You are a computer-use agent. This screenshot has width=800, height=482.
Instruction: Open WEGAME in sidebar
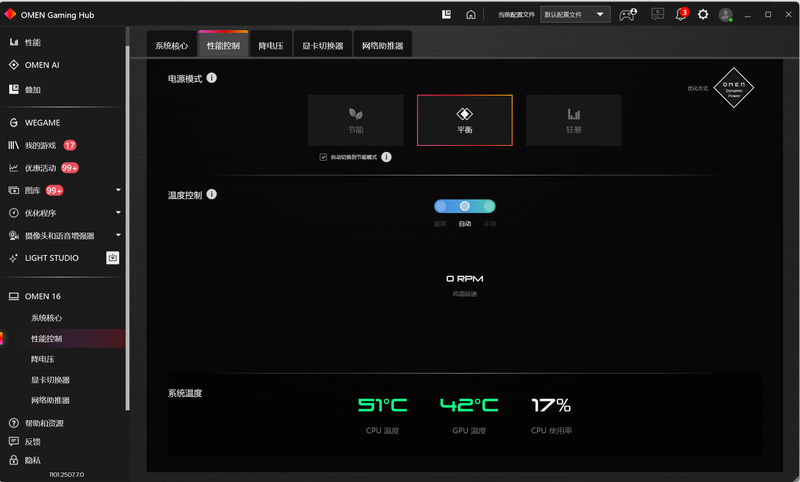[x=42, y=123]
